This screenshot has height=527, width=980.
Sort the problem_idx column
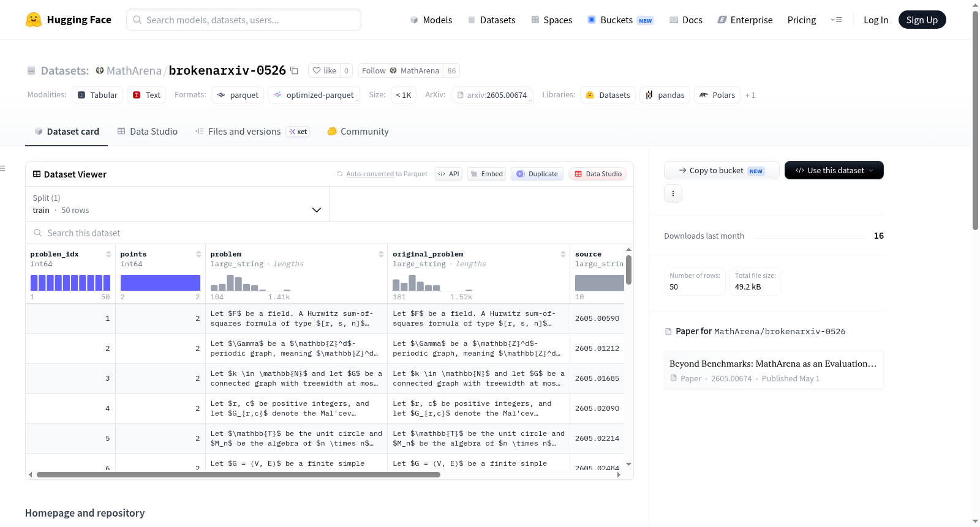coord(108,254)
